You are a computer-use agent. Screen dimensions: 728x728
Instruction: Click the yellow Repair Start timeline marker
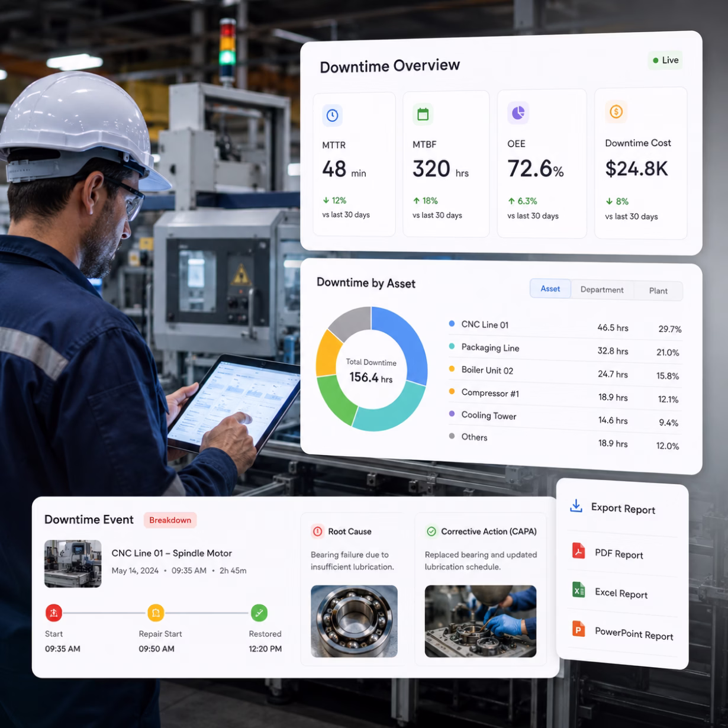(x=156, y=613)
